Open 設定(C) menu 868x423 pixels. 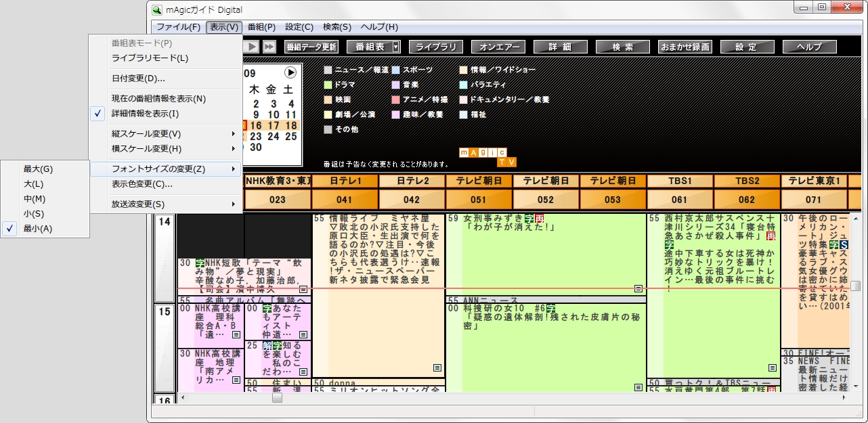299,27
